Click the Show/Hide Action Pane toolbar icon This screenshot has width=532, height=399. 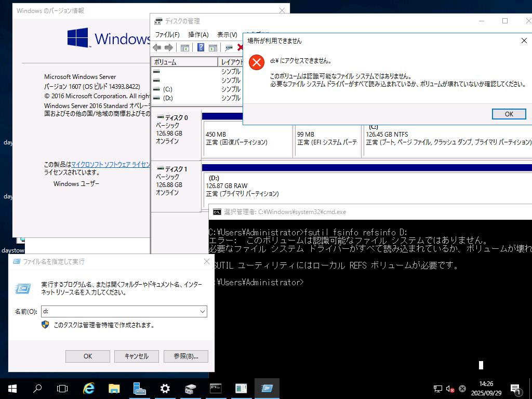point(213,47)
